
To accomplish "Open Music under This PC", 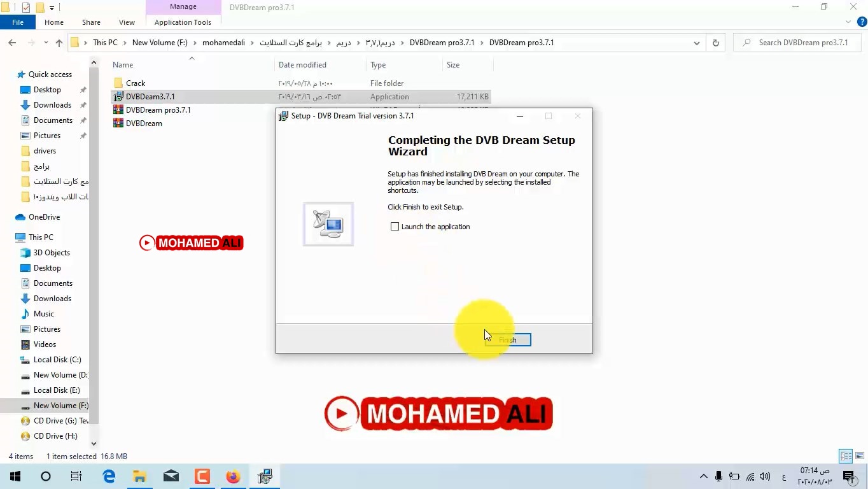I will click(x=43, y=314).
